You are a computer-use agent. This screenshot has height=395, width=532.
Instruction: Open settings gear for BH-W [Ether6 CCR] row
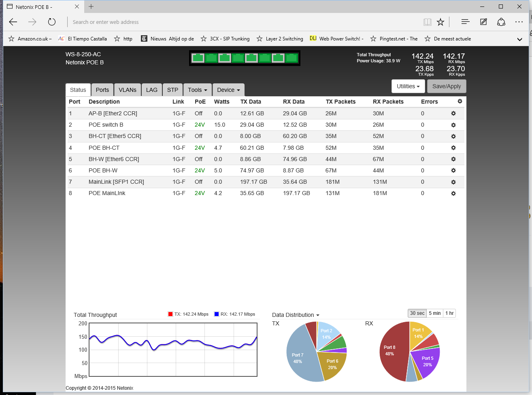click(x=453, y=159)
